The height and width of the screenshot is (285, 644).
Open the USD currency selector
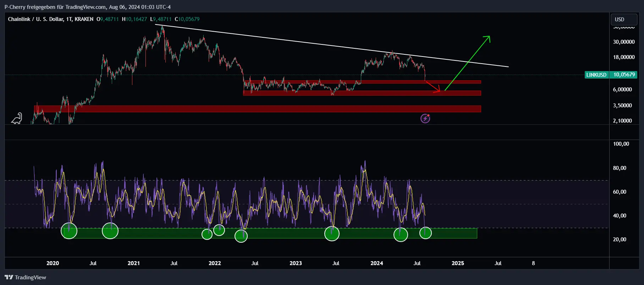pos(624,20)
